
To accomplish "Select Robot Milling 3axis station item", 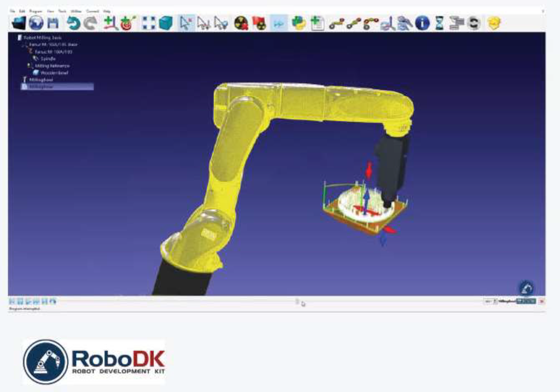I will click(x=39, y=38).
